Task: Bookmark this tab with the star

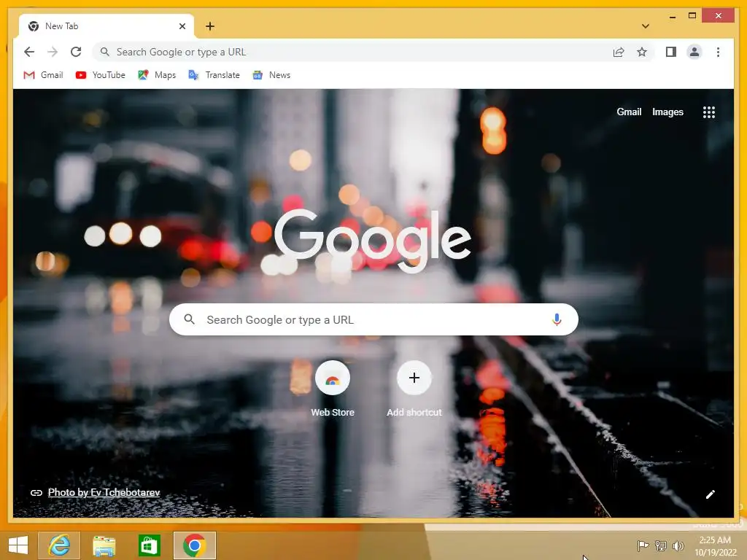Action: (x=642, y=52)
